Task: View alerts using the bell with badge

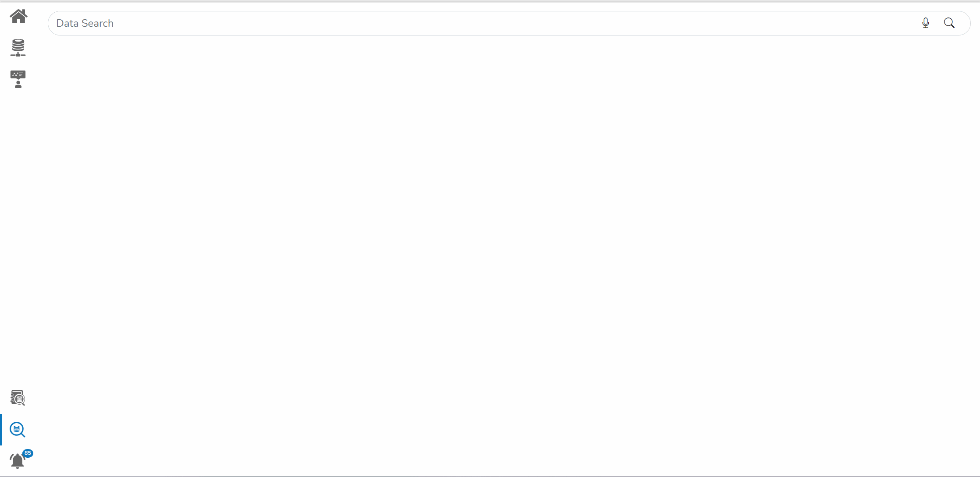Action: (18, 461)
